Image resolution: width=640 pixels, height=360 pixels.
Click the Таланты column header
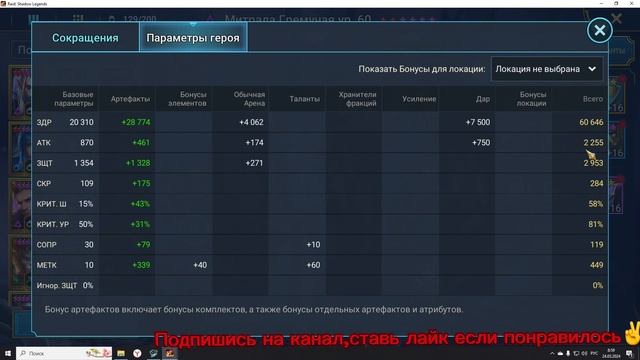pos(304,99)
